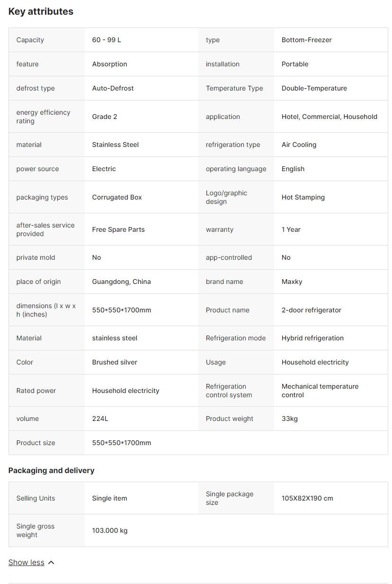Click the "60 - 99 L" capacity value

107,40
